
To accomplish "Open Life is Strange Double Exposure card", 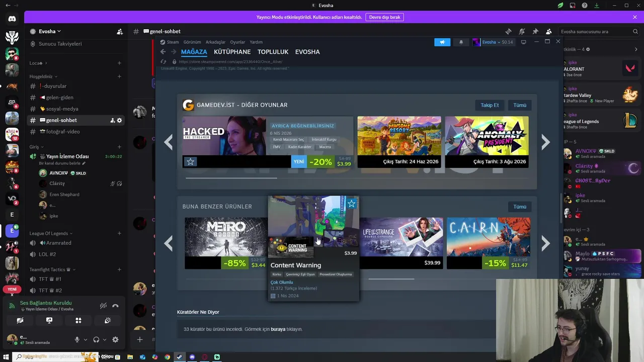I will 401,243.
